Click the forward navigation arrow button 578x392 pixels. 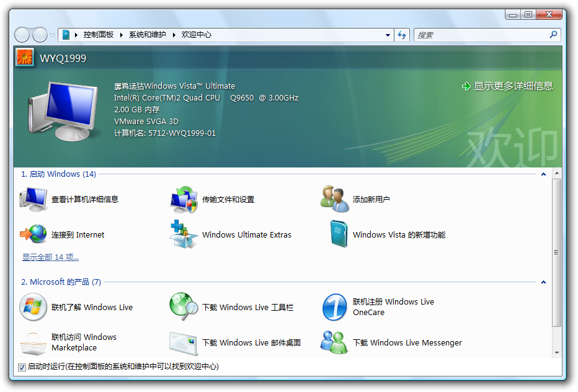pyautogui.click(x=40, y=35)
